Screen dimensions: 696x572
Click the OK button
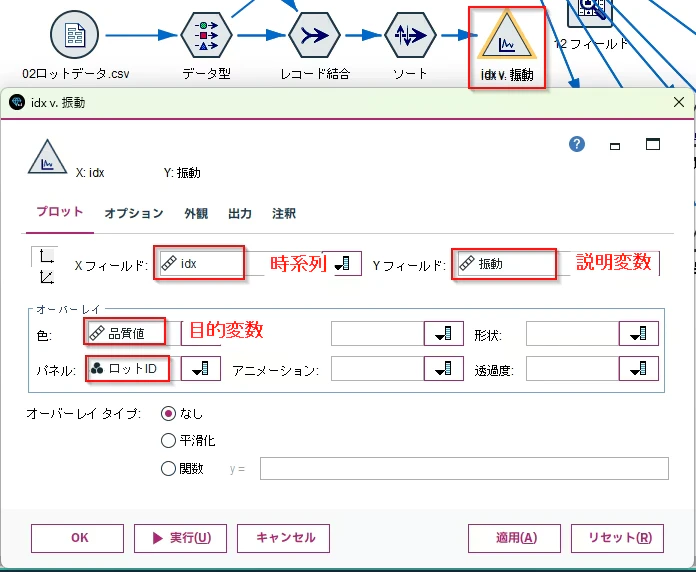[x=77, y=538]
